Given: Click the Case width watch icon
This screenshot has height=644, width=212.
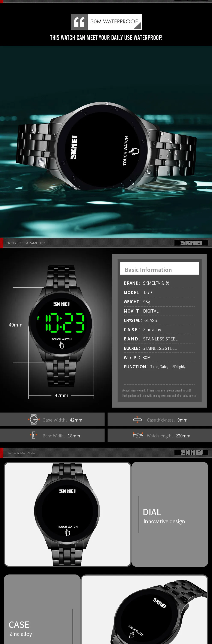Looking at the screenshot, I should tap(34, 419).
